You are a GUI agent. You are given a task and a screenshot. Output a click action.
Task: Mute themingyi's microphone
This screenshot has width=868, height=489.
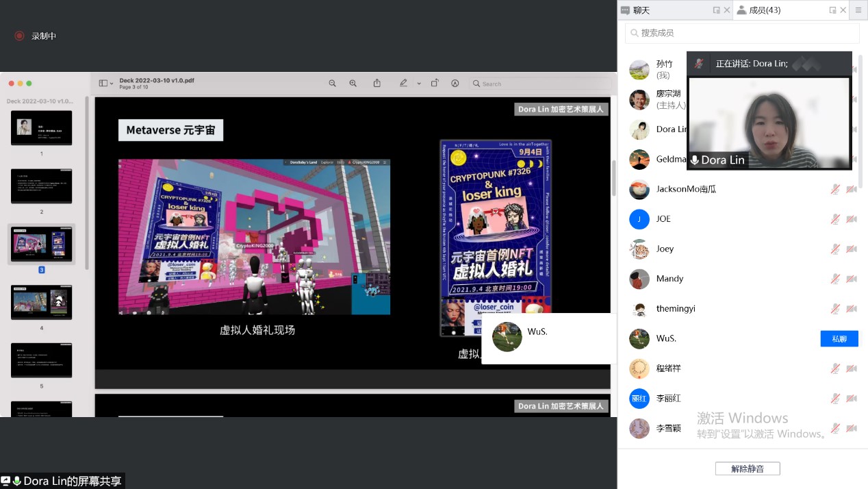[x=835, y=308]
